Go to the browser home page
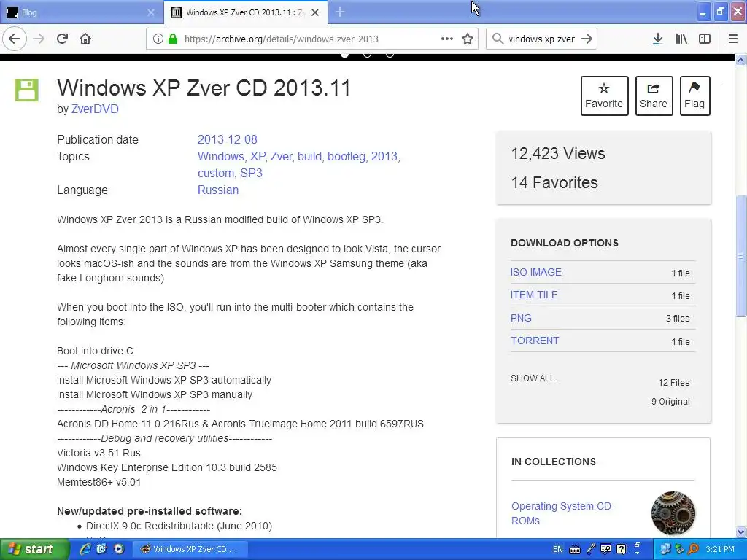Viewport: 747px width, 560px height. click(85, 39)
